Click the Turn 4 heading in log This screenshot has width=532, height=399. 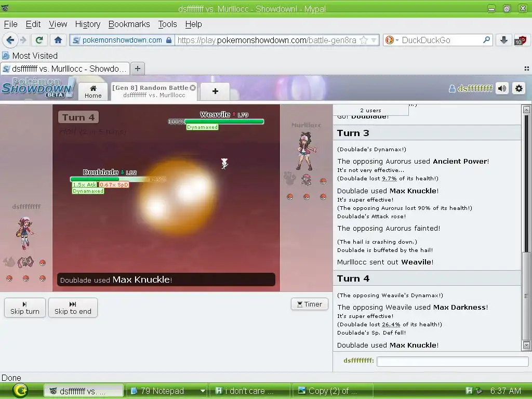tap(353, 278)
